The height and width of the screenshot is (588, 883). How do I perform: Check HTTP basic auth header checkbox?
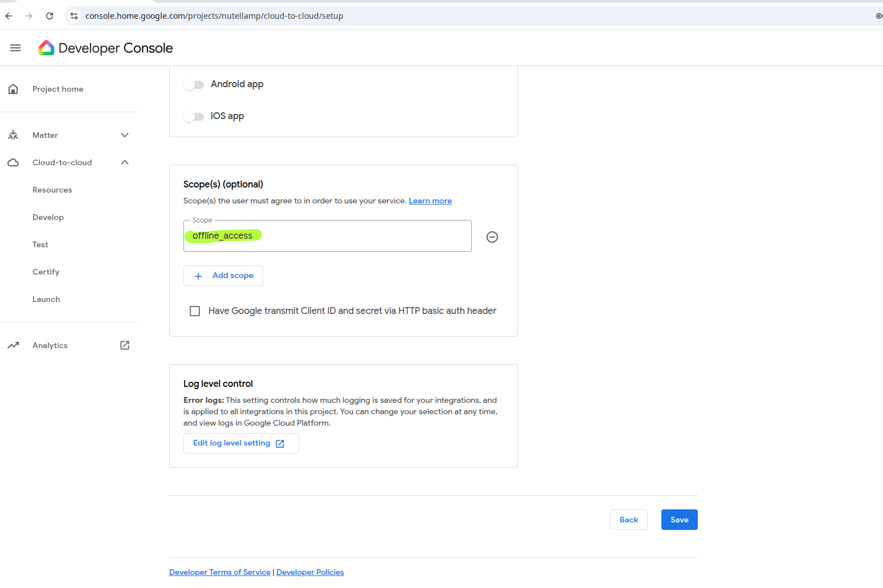(195, 311)
